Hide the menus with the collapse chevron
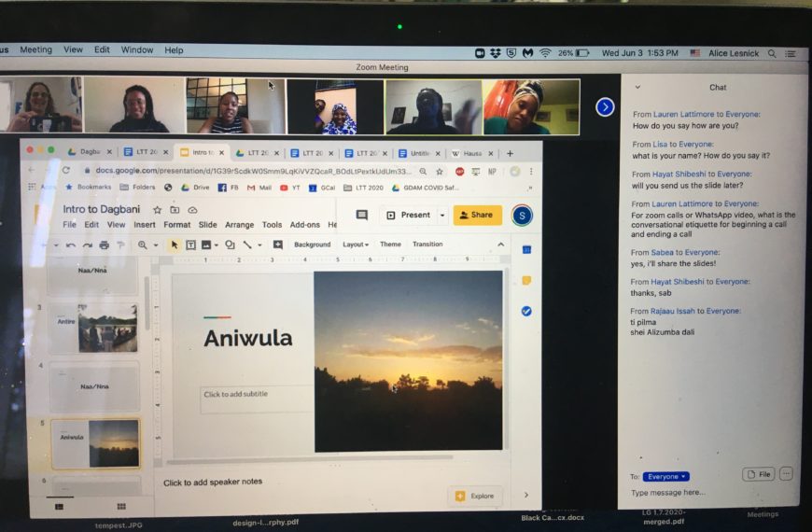The image size is (812, 532). [501, 245]
